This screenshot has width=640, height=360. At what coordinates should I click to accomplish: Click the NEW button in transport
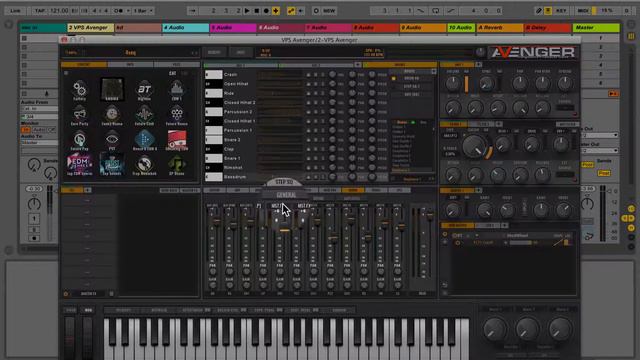click(x=329, y=11)
